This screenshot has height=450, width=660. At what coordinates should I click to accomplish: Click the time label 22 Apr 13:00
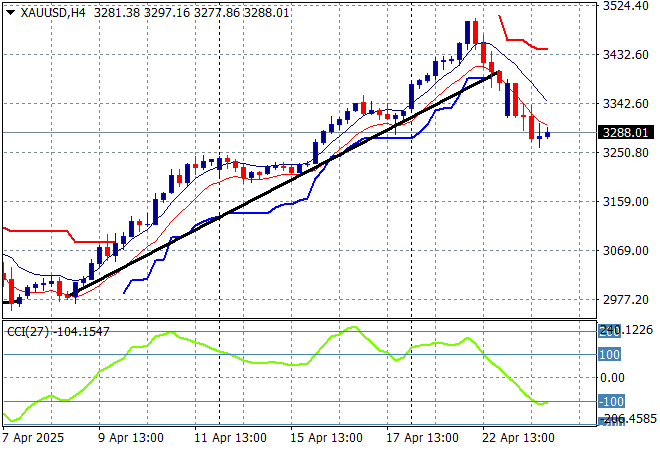(518, 438)
